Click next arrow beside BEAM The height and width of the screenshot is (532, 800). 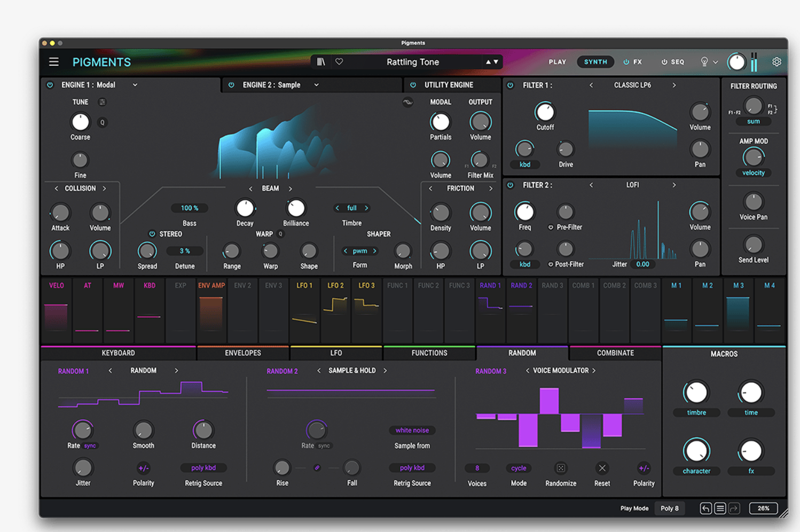click(291, 189)
